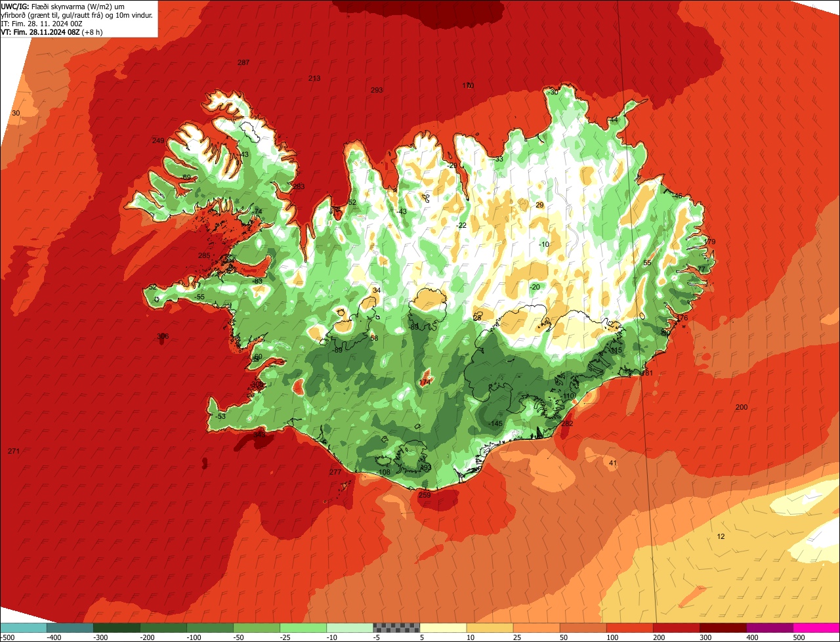Screen dimensions: 840x642
Task: Click the -25 to -10 light green legend swatch
Action: point(303,628)
